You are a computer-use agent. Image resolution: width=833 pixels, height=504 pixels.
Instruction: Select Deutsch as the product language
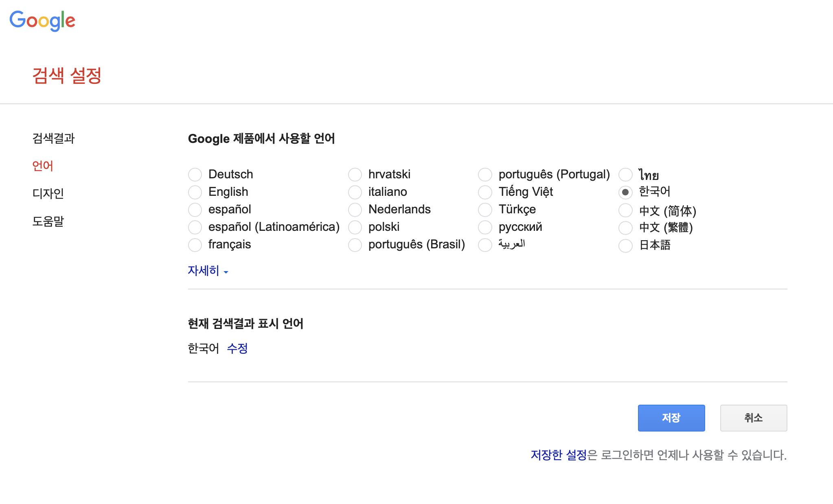(195, 174)
